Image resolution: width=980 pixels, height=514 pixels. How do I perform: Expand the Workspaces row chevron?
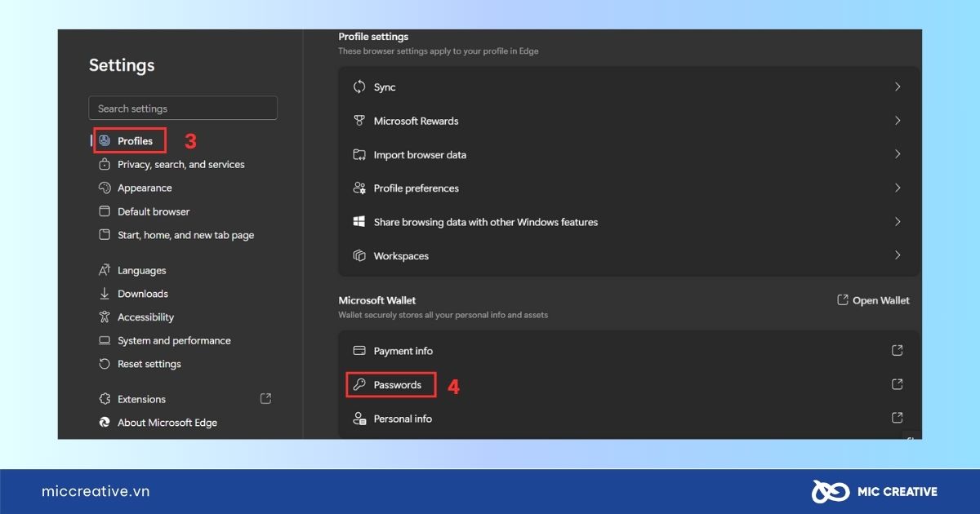point(898,255)
